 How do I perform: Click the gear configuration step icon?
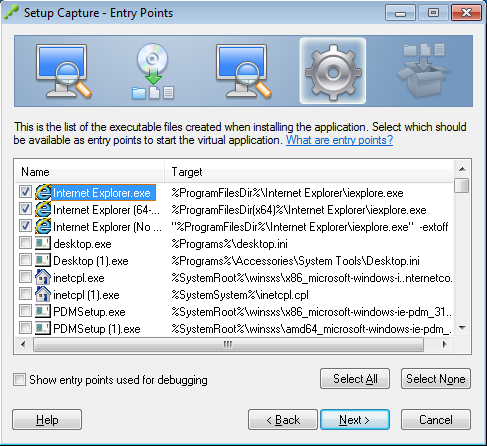click(x=333, y=71)
